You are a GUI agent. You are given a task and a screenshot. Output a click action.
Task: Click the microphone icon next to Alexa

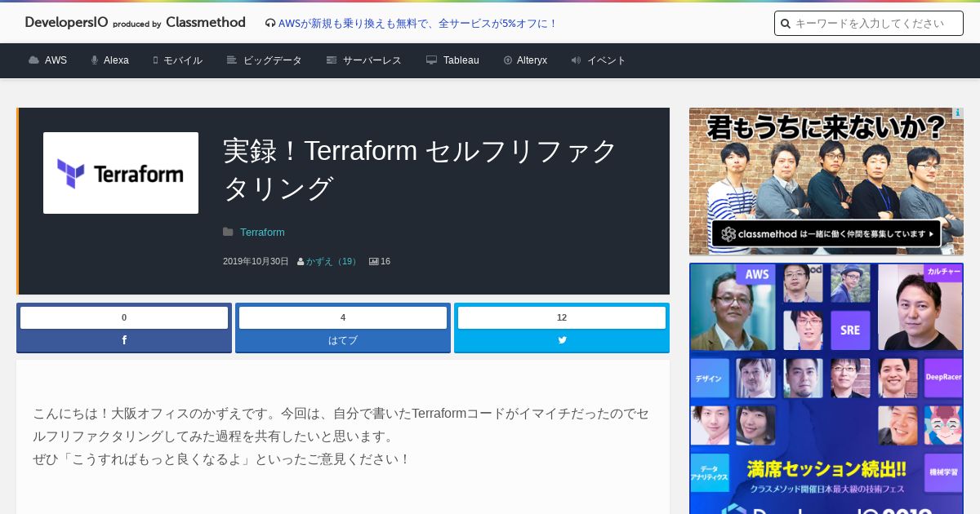pyautogui.click(x=95, y=60)
